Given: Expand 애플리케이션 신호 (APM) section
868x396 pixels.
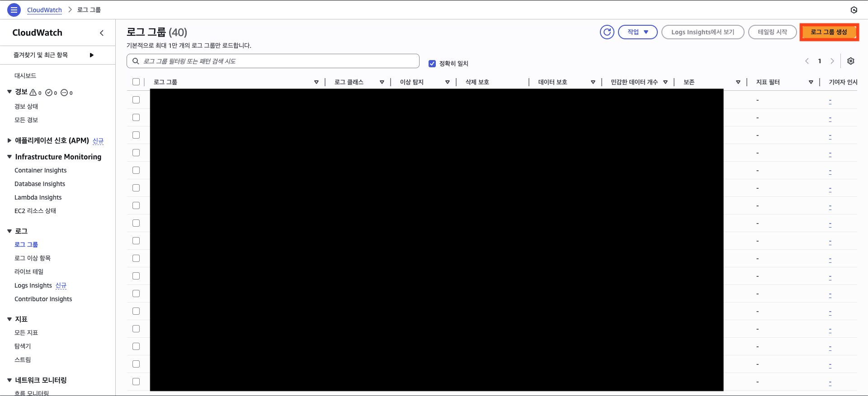Looking at the screenshot, I should click(x=9, y=140).
